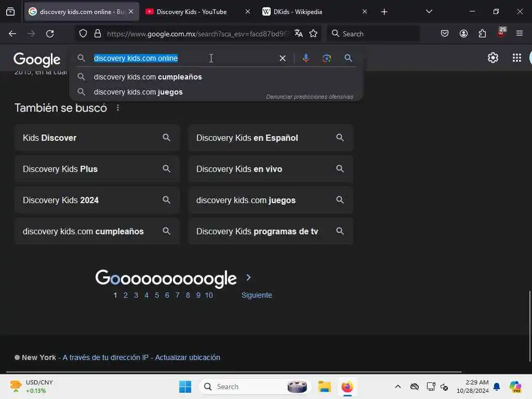Screen dimensions: 532x399
Task: Translate this page icon
Action: click(x=299, y=33)
